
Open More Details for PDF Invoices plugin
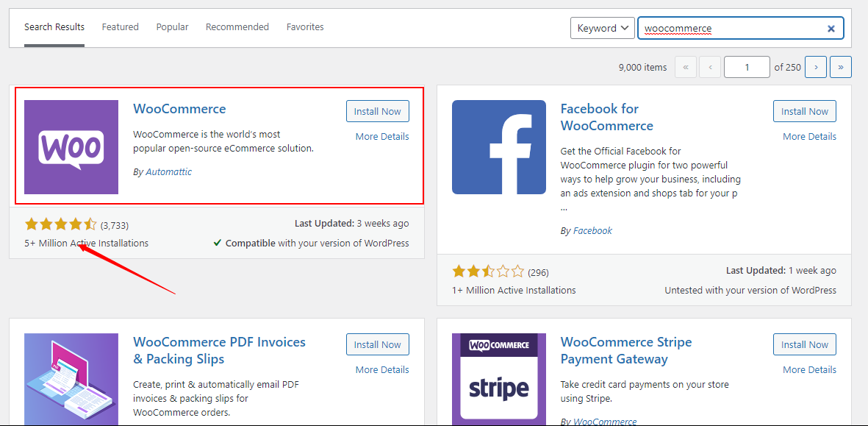point(382,369)
